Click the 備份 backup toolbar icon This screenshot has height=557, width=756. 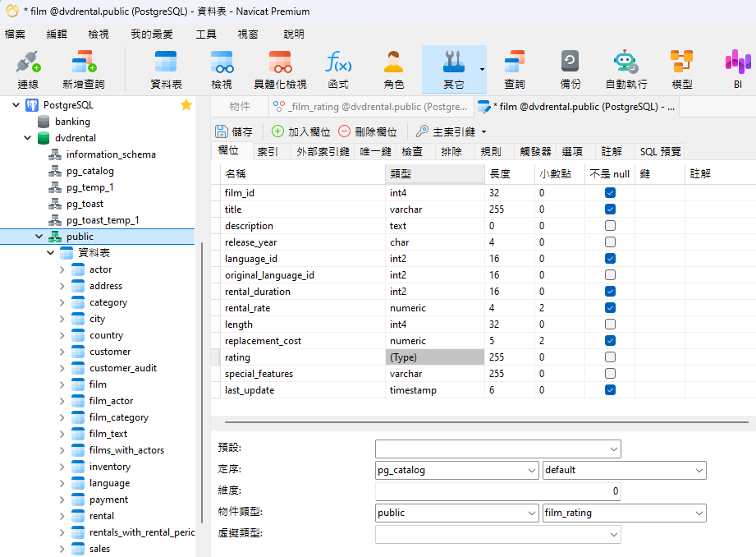tap(570, 69)
